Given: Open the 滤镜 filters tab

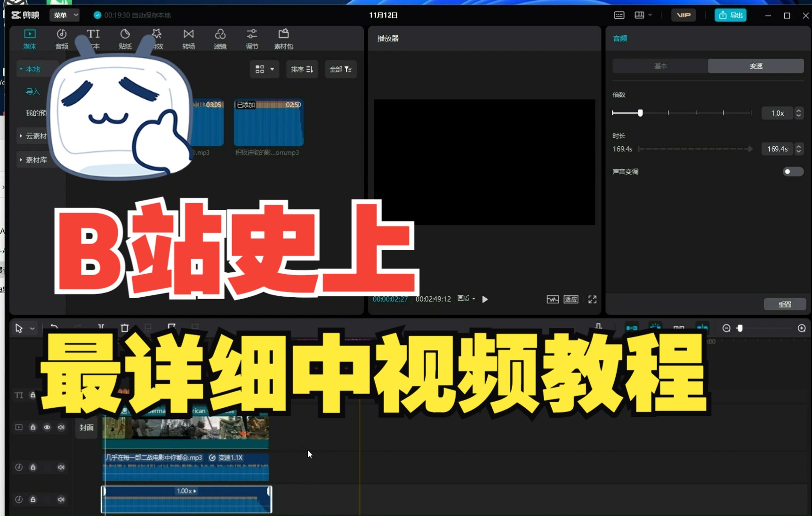Looking at the screenshot, I should pos(220,39).
